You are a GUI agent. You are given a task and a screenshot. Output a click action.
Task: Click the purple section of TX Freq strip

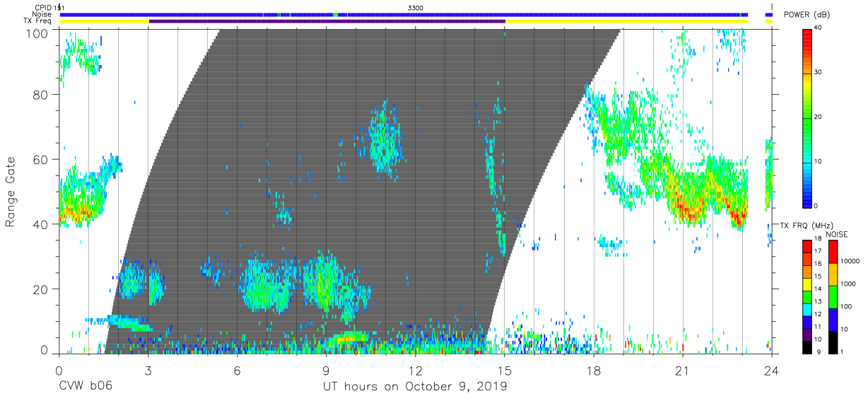tap(327, 21)
